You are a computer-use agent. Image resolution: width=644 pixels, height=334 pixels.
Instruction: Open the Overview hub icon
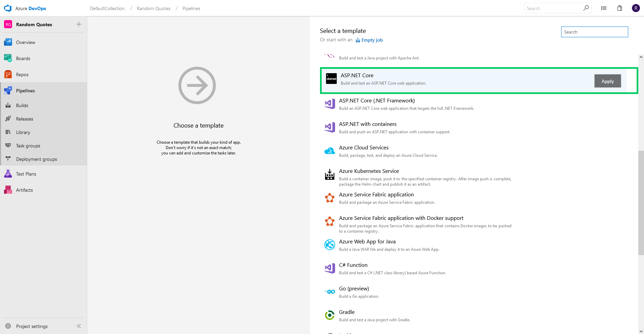coord(8,42)
